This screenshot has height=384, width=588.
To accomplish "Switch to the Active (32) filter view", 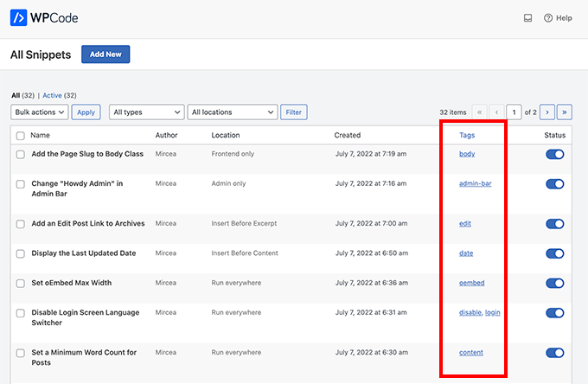I will pos(59,95).
